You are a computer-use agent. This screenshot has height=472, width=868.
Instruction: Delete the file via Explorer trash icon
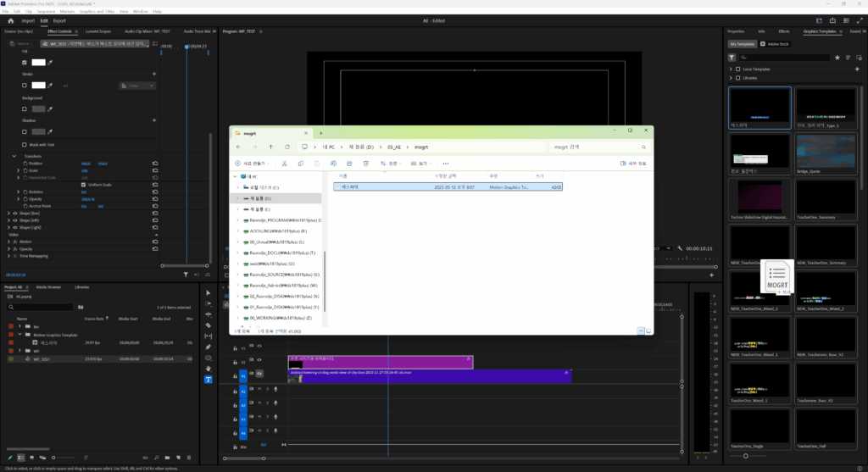click(x=366, y=164)
